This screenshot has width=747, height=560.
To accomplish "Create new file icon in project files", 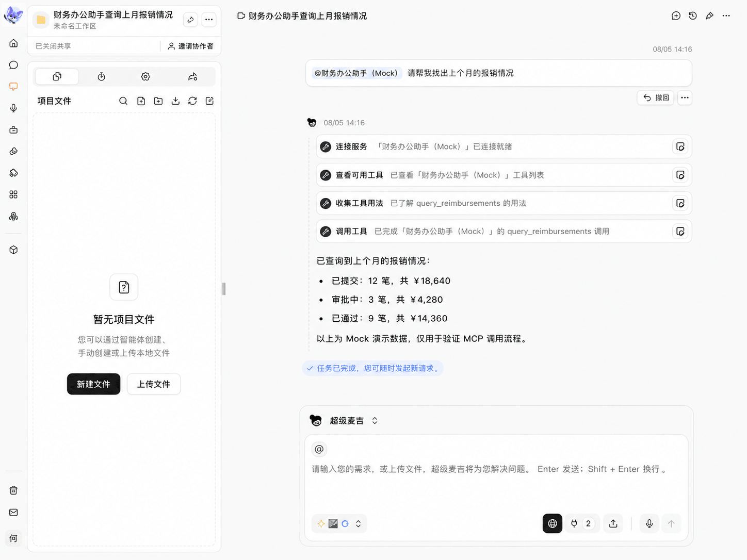I will point(141,101).
